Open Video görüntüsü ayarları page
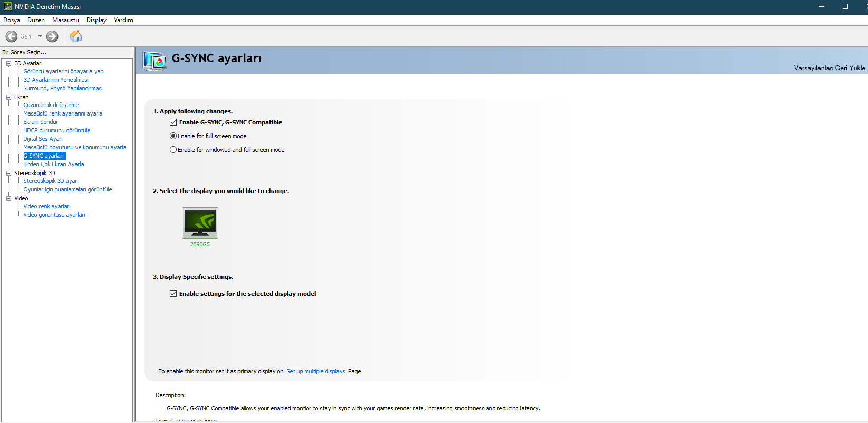The image size is (868, 423). point(54,215)
